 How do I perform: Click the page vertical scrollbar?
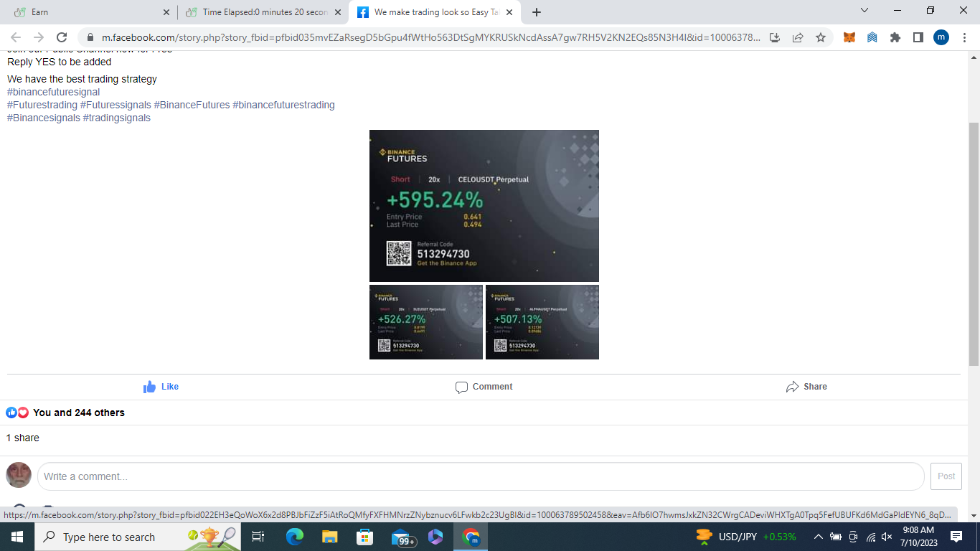point(974,244)
